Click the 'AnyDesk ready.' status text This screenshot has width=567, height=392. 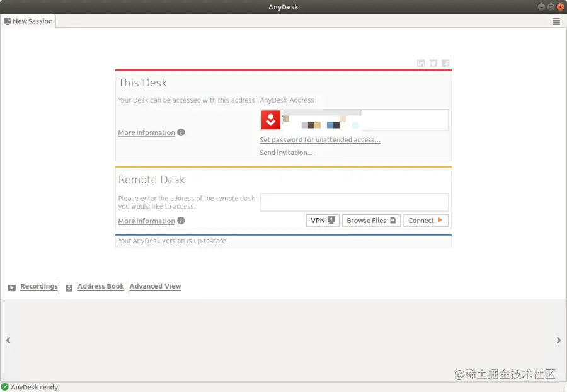(35, 387)
